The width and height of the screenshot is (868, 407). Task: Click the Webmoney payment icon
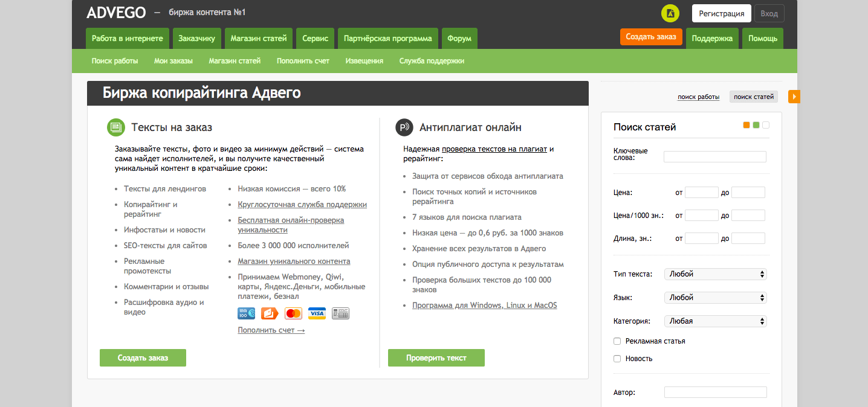[246, 313]
